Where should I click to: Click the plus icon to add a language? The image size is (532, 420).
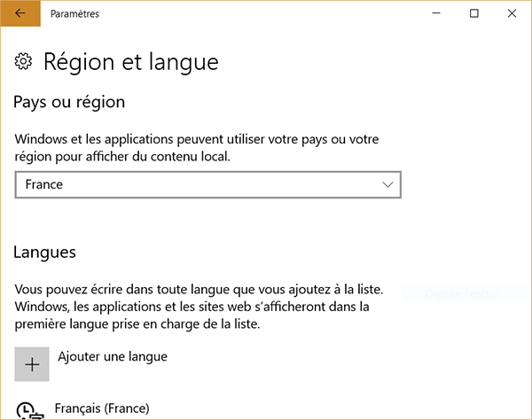coord(32,364)
